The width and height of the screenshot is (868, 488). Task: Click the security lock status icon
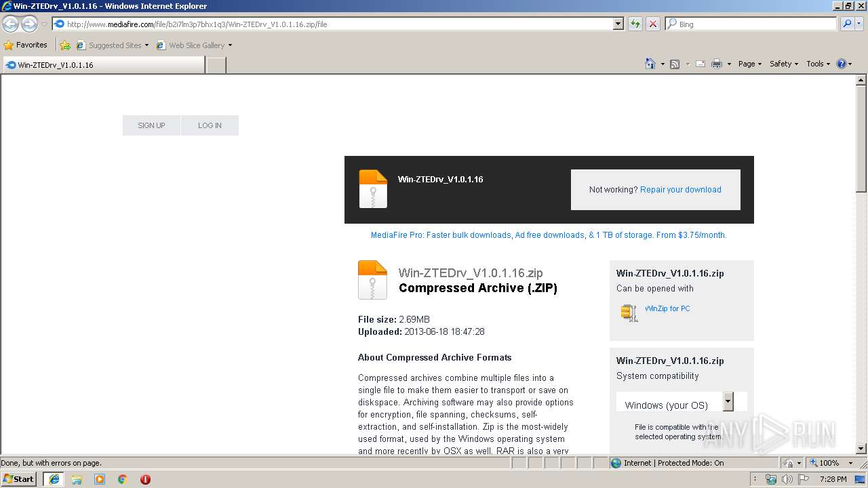point(789,463)
